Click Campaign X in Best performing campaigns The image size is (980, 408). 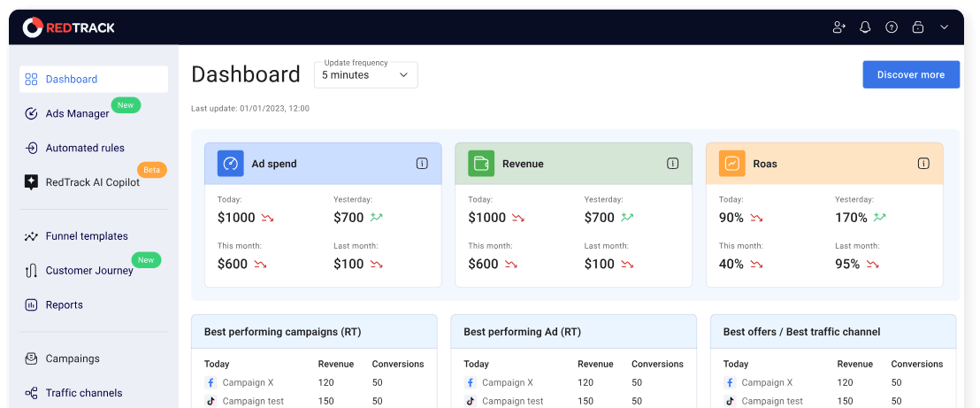point(249,382)
